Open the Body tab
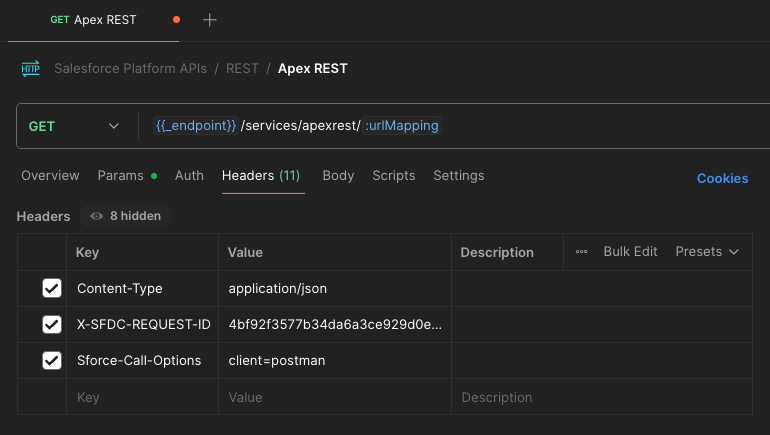This screenshot has height=435, width=770. tap(338, 176)
